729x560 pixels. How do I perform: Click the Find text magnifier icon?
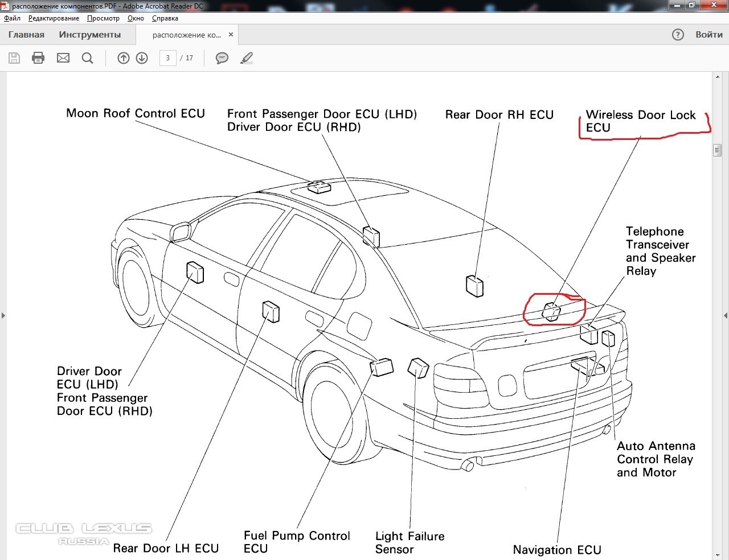click(88, 58)
